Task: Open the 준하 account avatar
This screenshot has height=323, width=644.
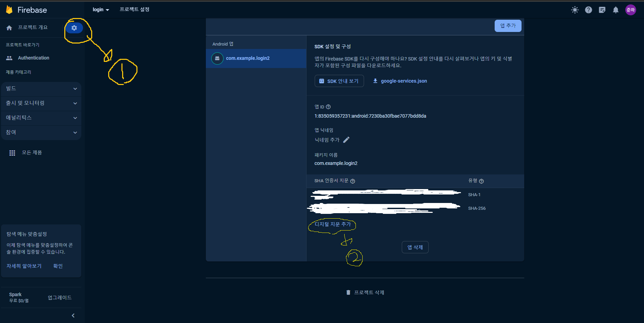Action: point(631,10)
